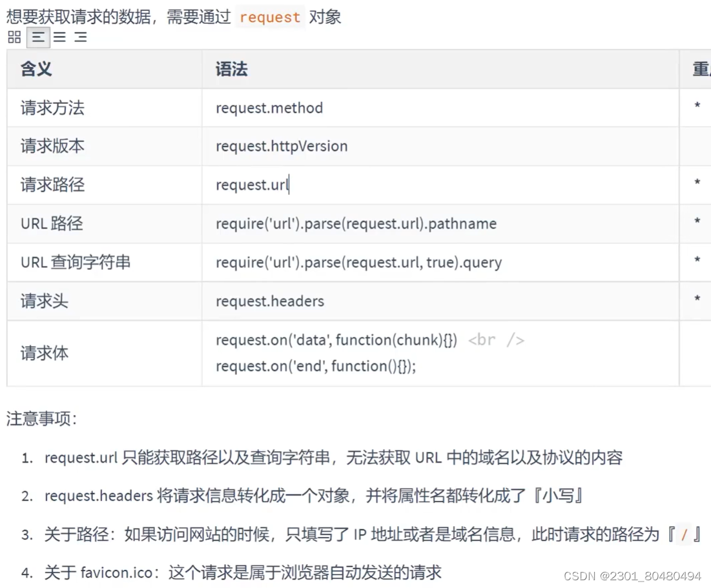Click the orange '/' code in note 3
711x588 pixels.
click(x=685, y=535)
